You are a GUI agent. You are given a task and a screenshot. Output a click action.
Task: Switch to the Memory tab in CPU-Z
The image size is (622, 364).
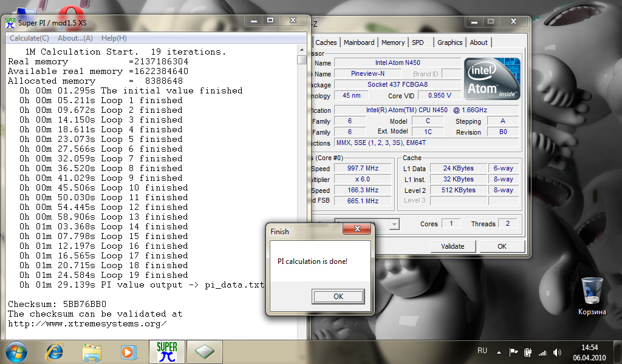click(x=393, y=42)
